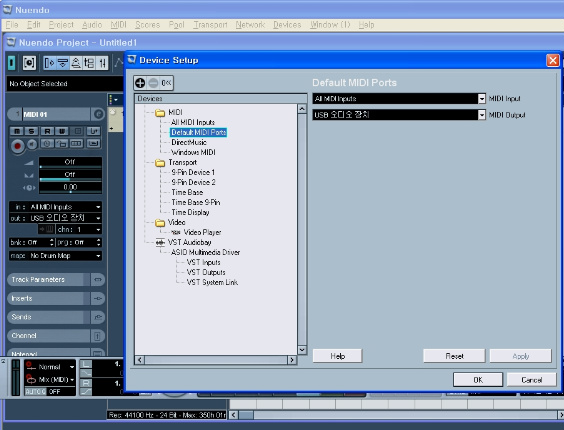
Task: Open the 'in: All MIDI Inputs' dropdown
Action: point(55,207)
